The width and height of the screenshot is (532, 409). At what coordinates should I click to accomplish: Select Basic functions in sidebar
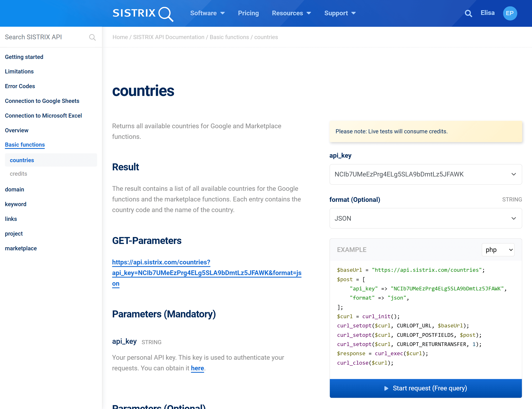pos(25,145)
